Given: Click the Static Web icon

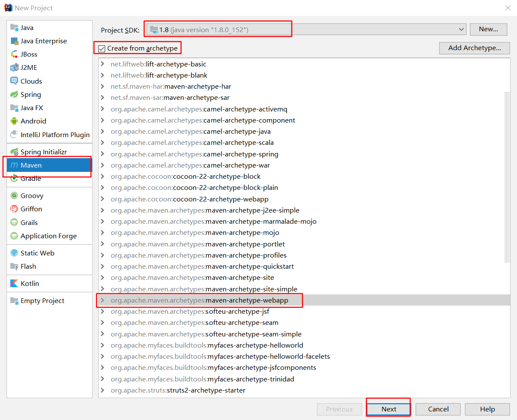Looking at the screenshot, I should click(14, 253).
